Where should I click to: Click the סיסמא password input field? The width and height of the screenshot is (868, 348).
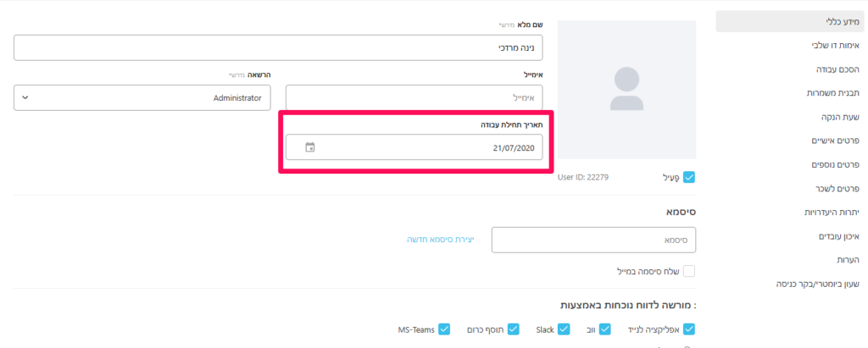(x=593, y=240)
